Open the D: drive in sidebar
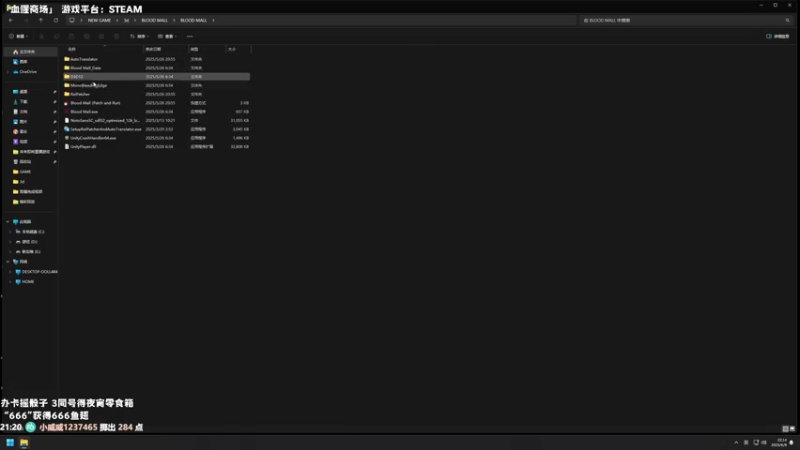This screenshot has width=800, height=450. pos(31,242)
